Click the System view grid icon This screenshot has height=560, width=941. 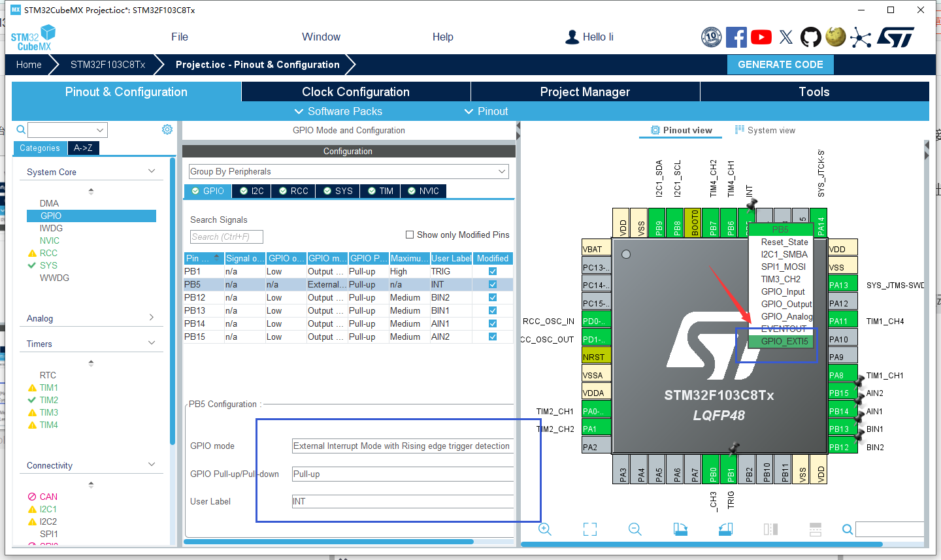coord(740,129)
